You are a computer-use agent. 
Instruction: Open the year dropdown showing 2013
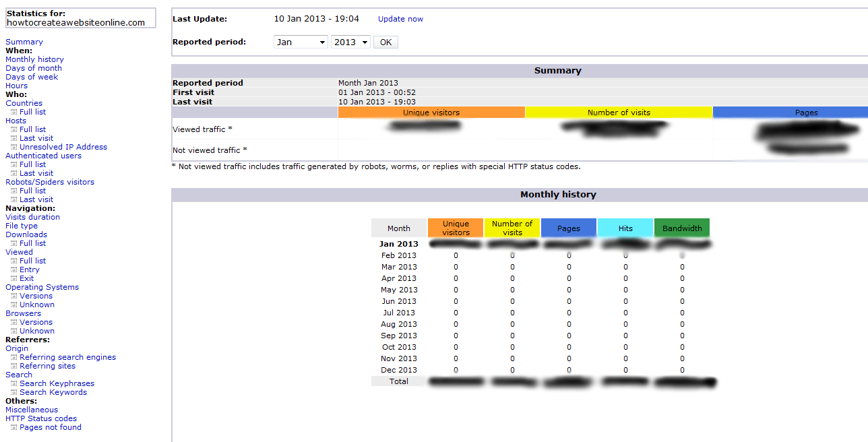pyautogui.click(x=350, y=41)
